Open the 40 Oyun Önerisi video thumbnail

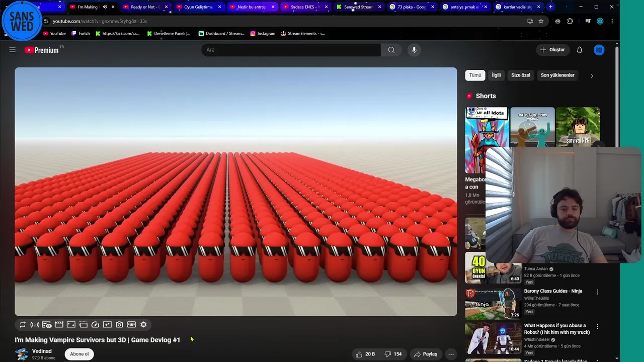493,268
